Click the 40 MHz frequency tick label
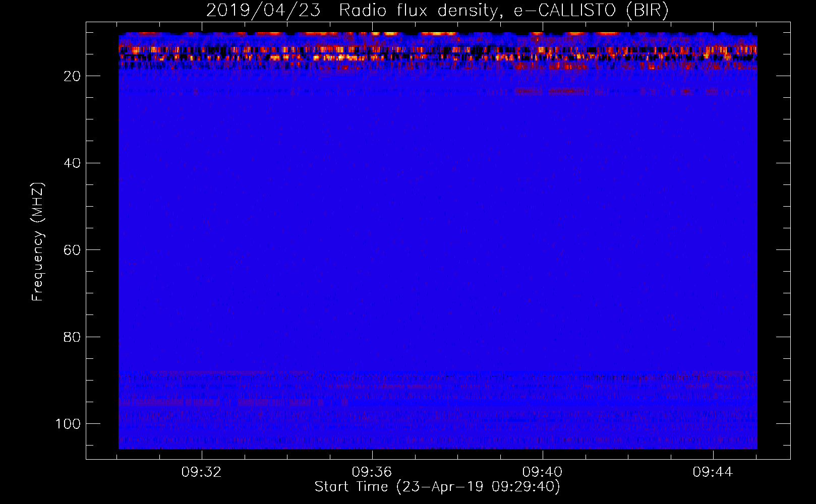Viewport: 816px width, 504px height. click(x=72, y=163)
